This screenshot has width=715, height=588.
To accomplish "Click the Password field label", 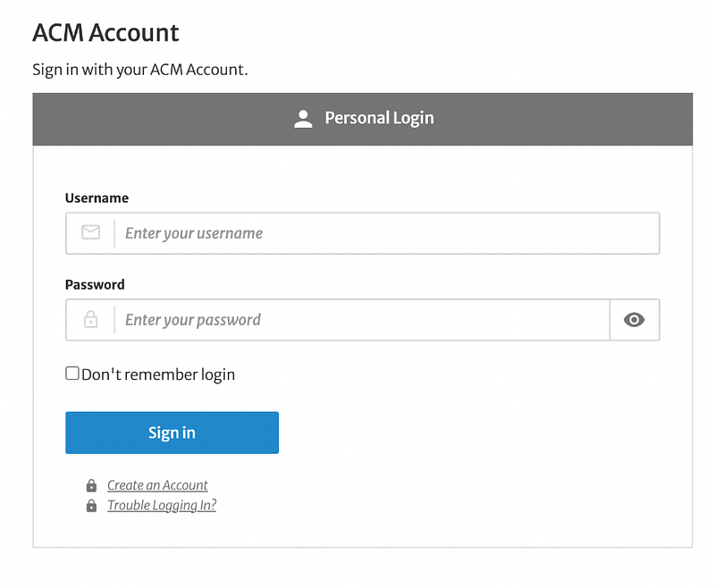I will pyautogui.click(x=95, y=284).
